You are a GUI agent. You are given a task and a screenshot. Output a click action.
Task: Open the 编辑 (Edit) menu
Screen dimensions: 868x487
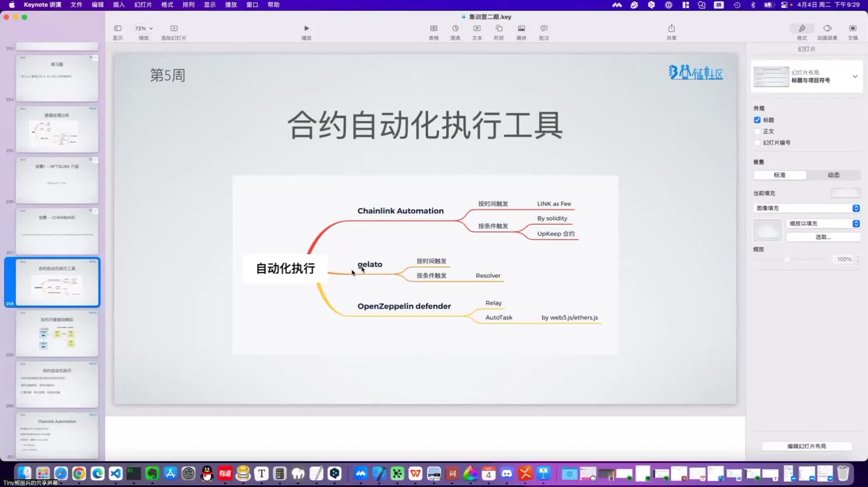97,5
